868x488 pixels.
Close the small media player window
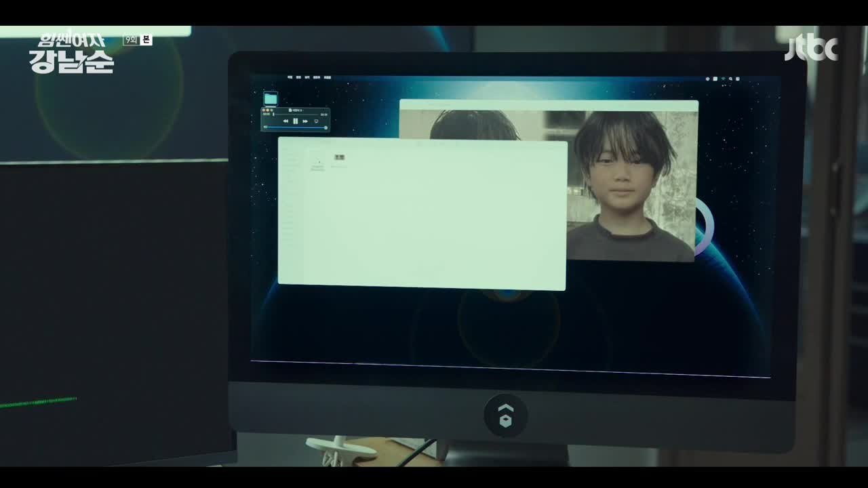pos(264,110)
